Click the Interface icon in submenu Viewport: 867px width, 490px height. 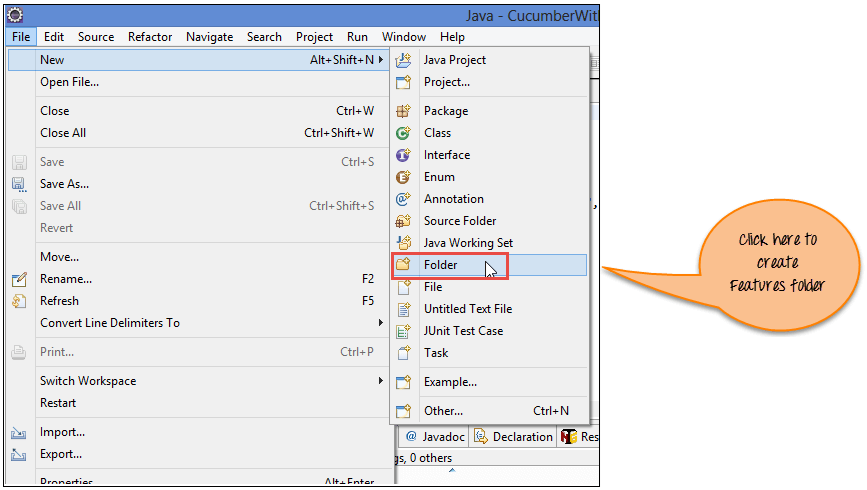pyautogui.click(x=403, y=155)
